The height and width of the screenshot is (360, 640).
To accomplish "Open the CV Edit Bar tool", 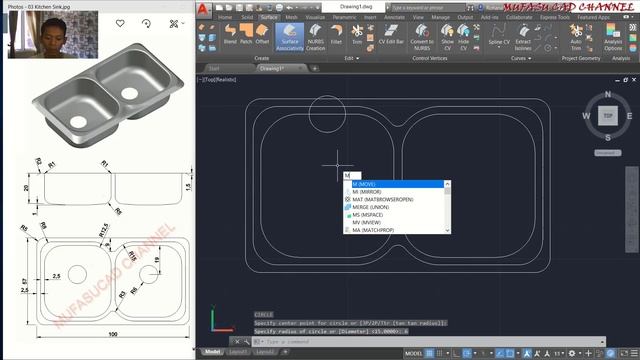I will coord(391,34).
